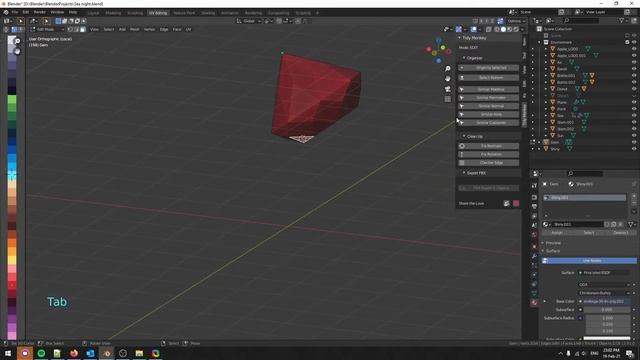Open Firefox from the Windows taskbar
This screenshot has width=640, height=360.
(x=74, y=353)
